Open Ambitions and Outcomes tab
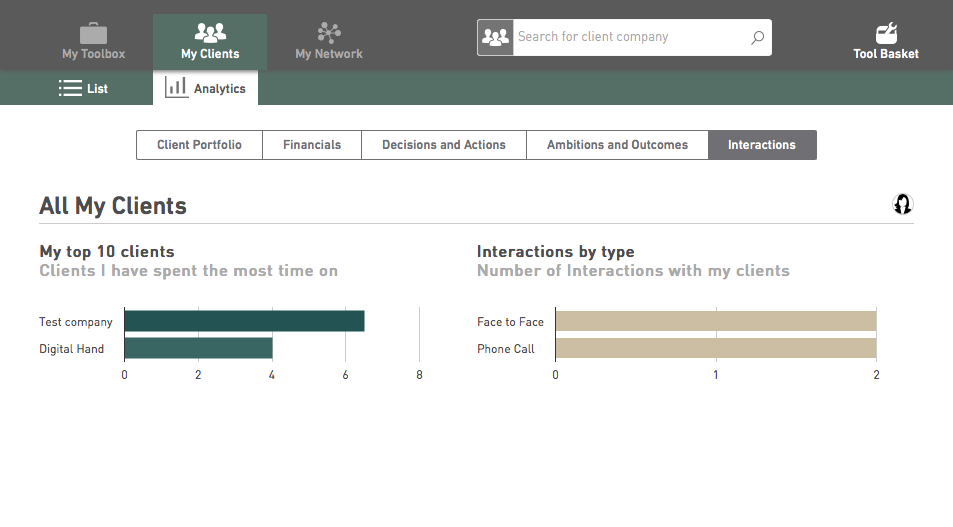Screen dimensions: 953x527 [617, 145]
